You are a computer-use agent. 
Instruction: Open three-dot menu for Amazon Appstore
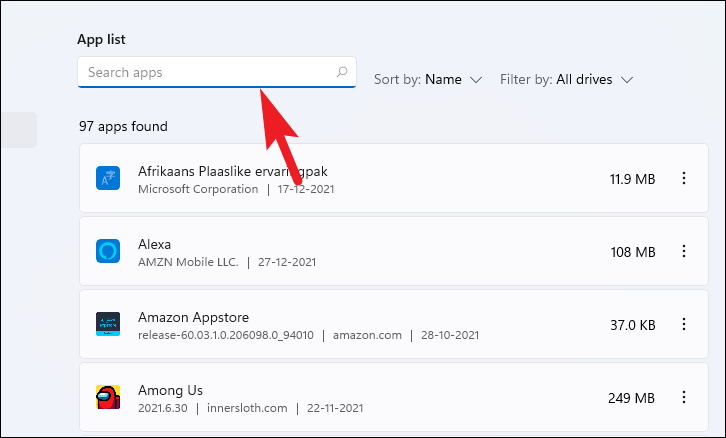(684, 323)
